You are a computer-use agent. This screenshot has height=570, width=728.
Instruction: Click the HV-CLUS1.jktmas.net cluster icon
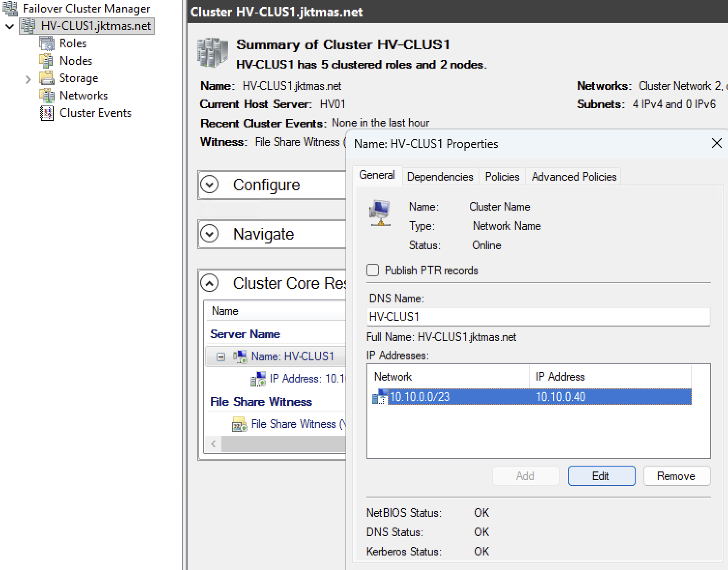[29, 26]
